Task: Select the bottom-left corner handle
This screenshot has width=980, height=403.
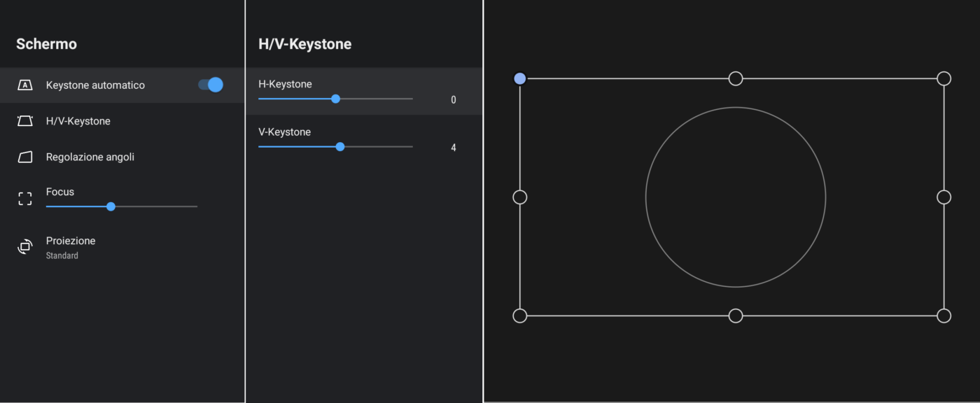Action: (x=520, y=316)
